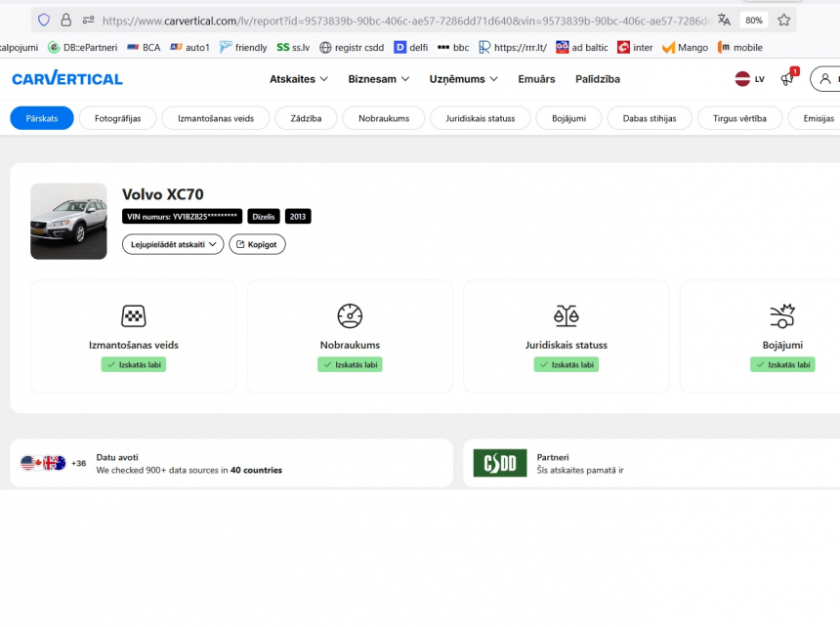This screenshot has width=840, height=627.
Task: Open the https://rrr.lt/ bookmark
Action: pos(513,48)
